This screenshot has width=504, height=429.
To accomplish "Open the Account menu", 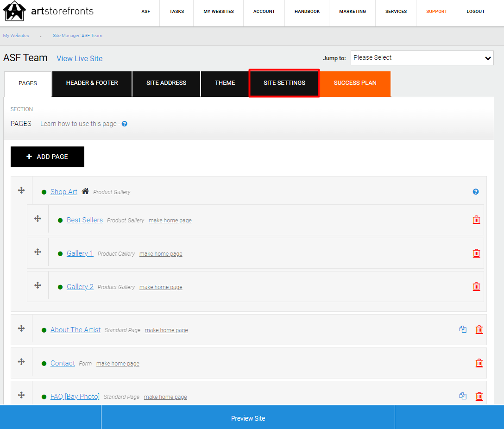I will point(264,12).
